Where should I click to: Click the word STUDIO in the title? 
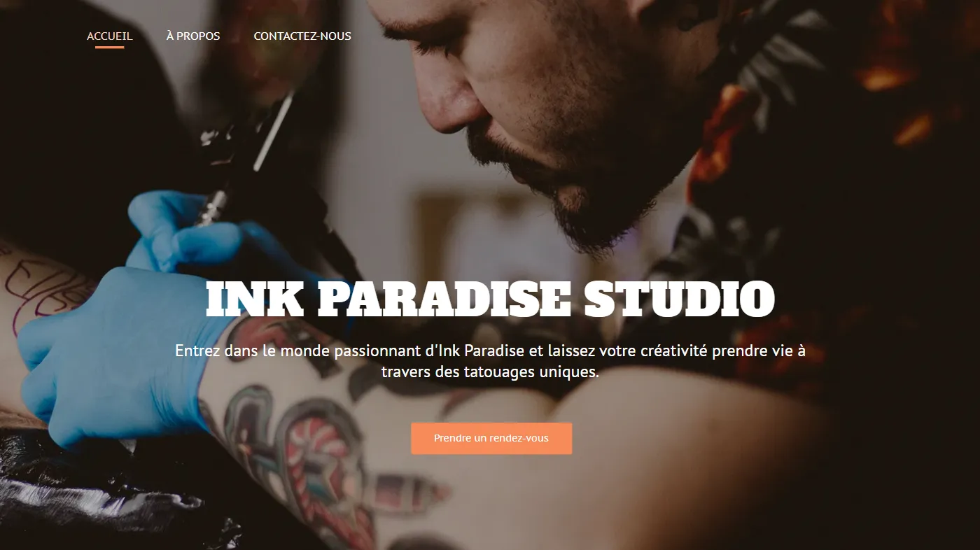tap(679, 299)
